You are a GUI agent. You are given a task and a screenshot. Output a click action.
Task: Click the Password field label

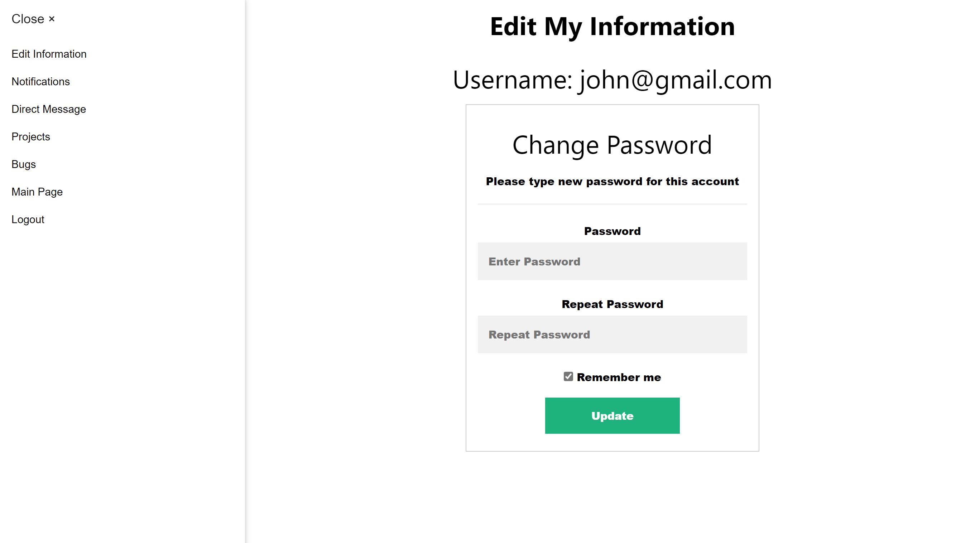612,231
